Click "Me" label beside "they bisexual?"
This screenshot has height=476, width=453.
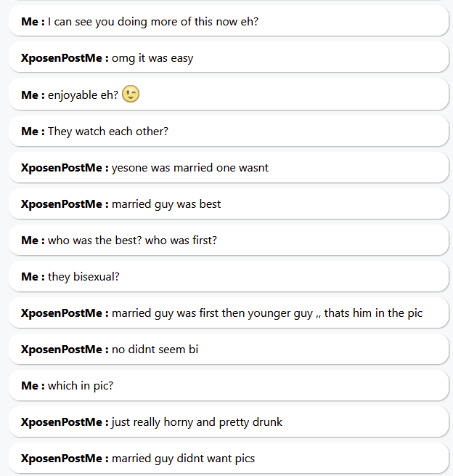30,277
